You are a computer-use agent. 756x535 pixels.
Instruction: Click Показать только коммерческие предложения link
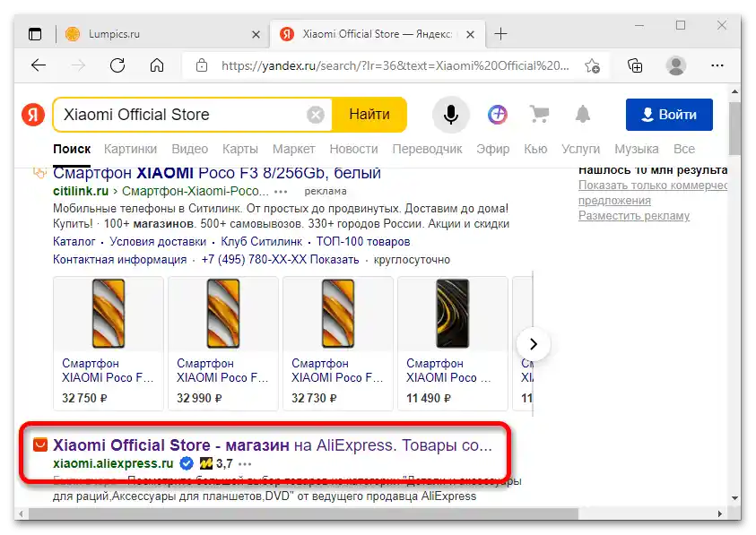653,193
